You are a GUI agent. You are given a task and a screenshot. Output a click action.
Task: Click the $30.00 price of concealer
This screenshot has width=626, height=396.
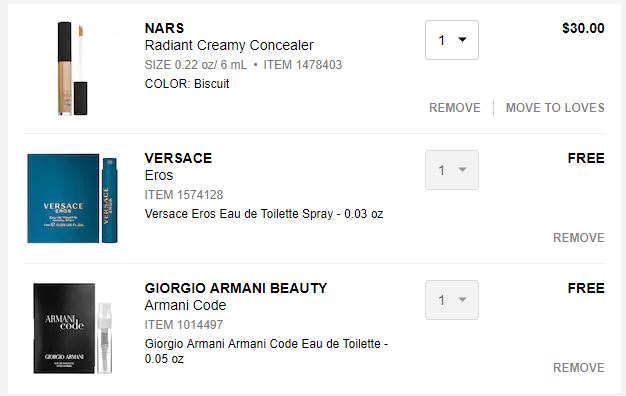coord(583,28)
